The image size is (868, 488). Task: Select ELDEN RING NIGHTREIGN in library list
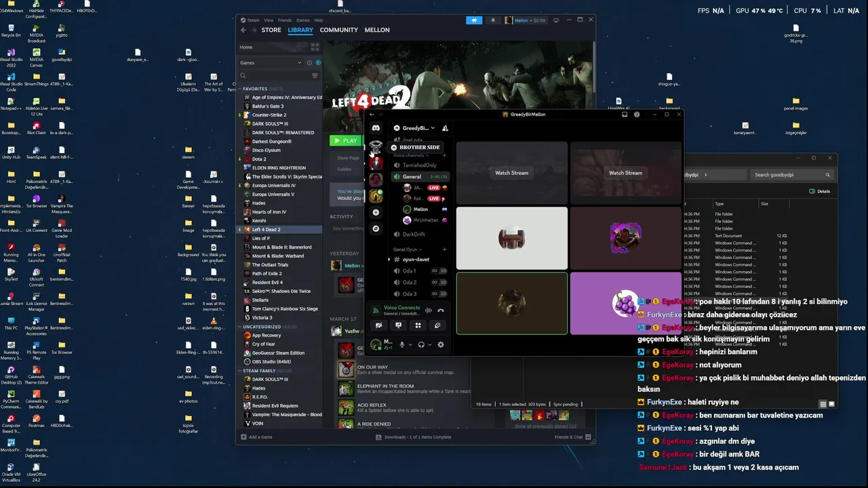click(279, 168)
